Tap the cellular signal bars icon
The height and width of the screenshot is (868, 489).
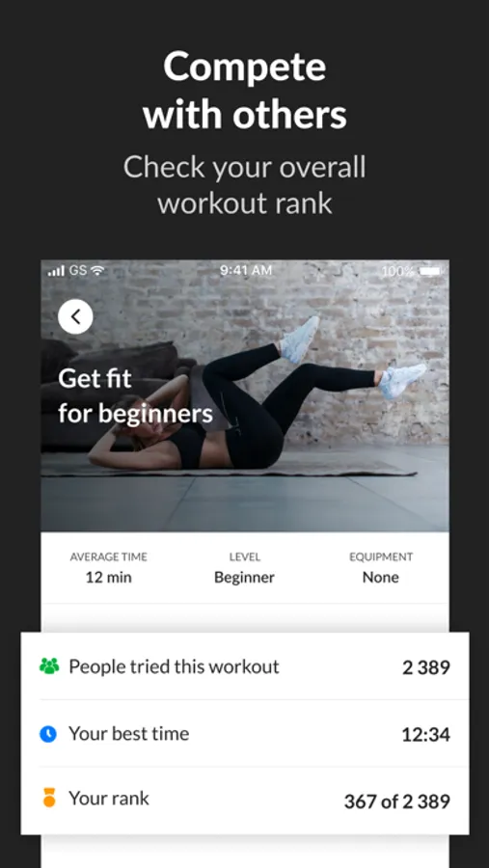coord(56,271)
